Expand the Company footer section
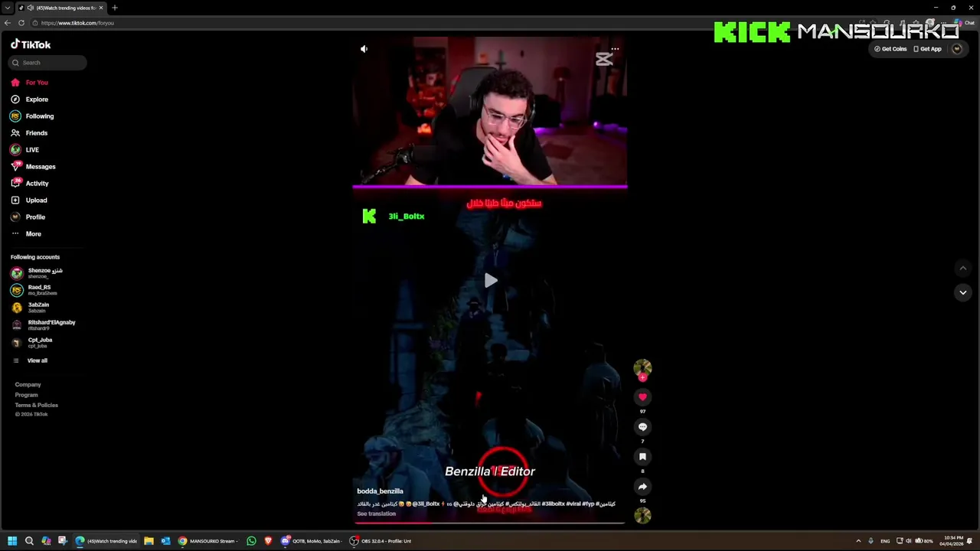This screenshot has width=980, height=551. (x=28, y=385)
